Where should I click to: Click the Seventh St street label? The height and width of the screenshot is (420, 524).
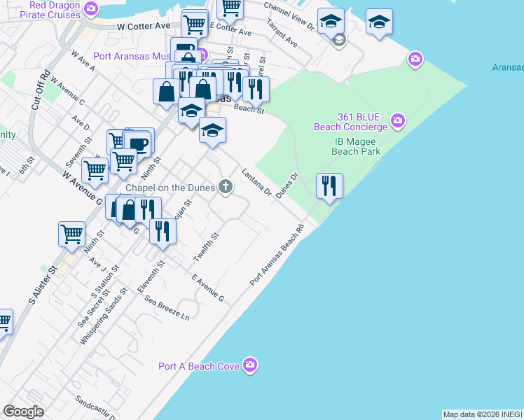coord(79,152)
